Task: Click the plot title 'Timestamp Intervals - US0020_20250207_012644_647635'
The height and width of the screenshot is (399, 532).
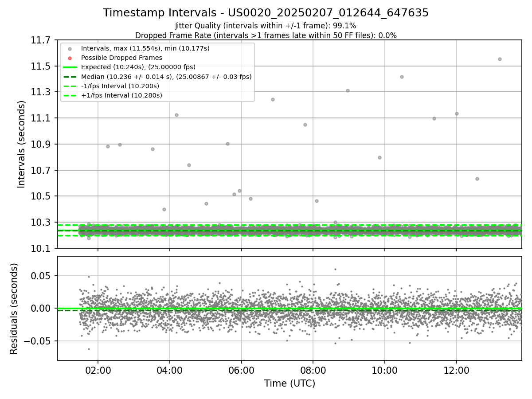Action: point(266,13)
